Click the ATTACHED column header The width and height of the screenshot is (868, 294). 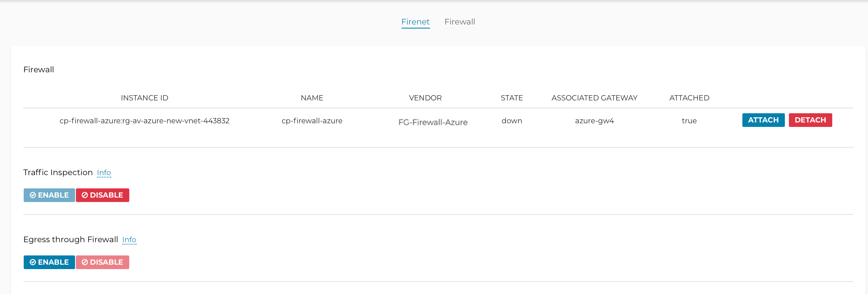pyautogui.click(x=689, y=98)
